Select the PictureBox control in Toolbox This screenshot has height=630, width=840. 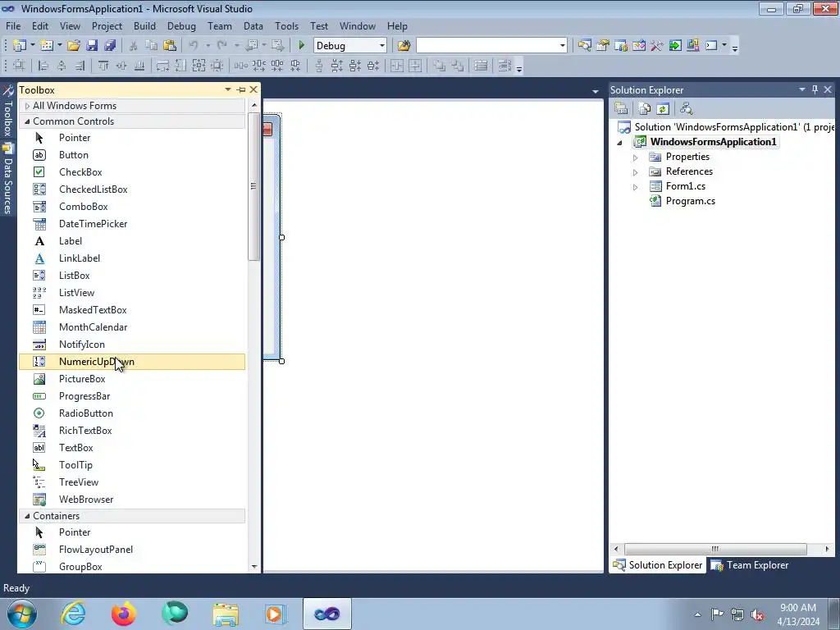point(132,379)
